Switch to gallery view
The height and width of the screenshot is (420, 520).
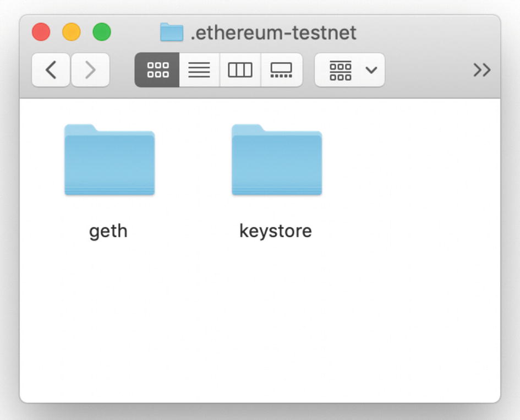point(282,70)
